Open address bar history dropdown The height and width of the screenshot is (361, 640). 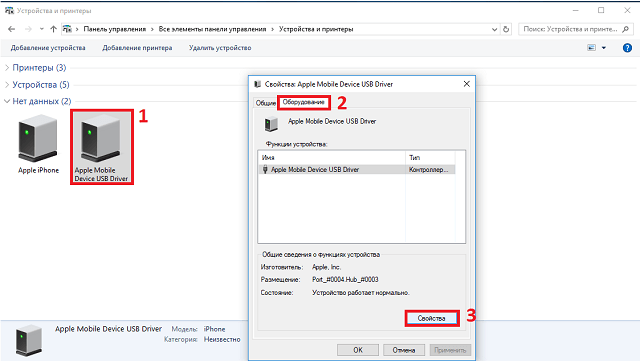pyautogui.click(x=494, y=29)
